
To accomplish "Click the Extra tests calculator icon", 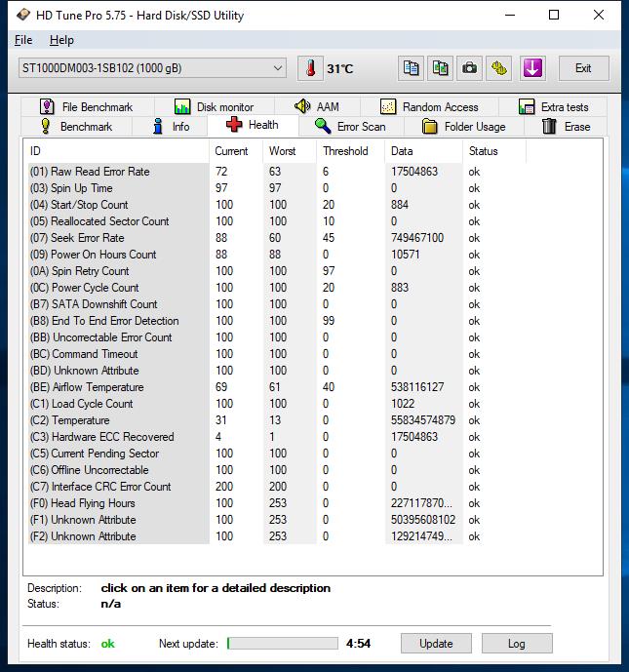I will (527, 106).
